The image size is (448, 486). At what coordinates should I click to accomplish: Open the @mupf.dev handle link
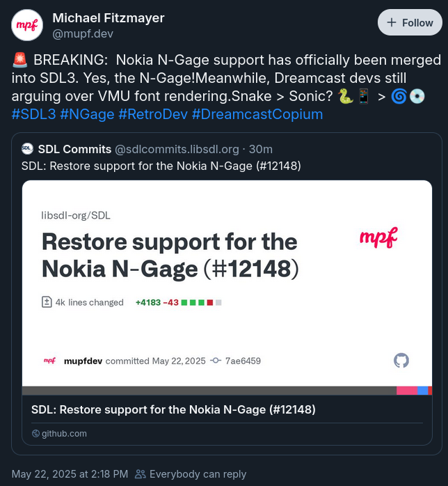(x=83, y=33)
